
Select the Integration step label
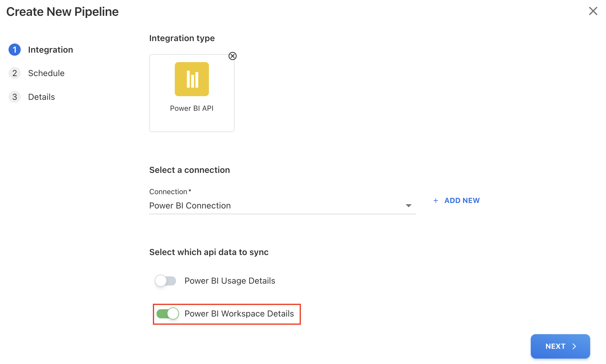pyautogui.click(x=51, y=50)
